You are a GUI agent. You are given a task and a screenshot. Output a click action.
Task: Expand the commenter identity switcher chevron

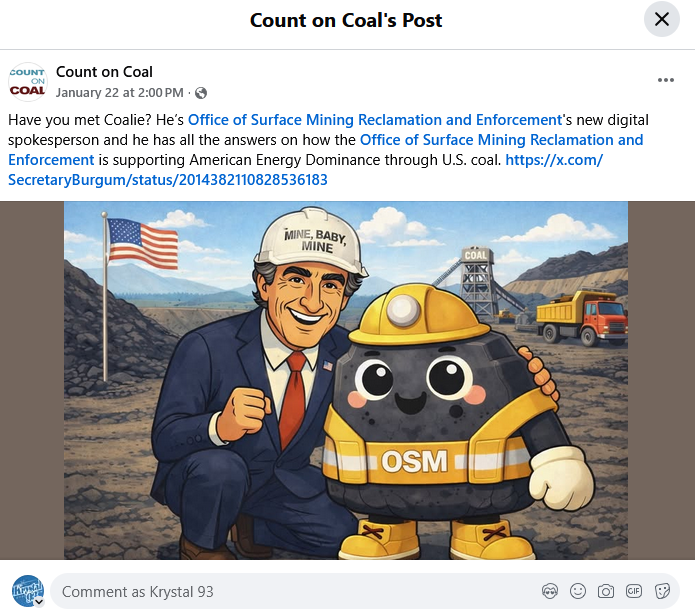[39, 601]
